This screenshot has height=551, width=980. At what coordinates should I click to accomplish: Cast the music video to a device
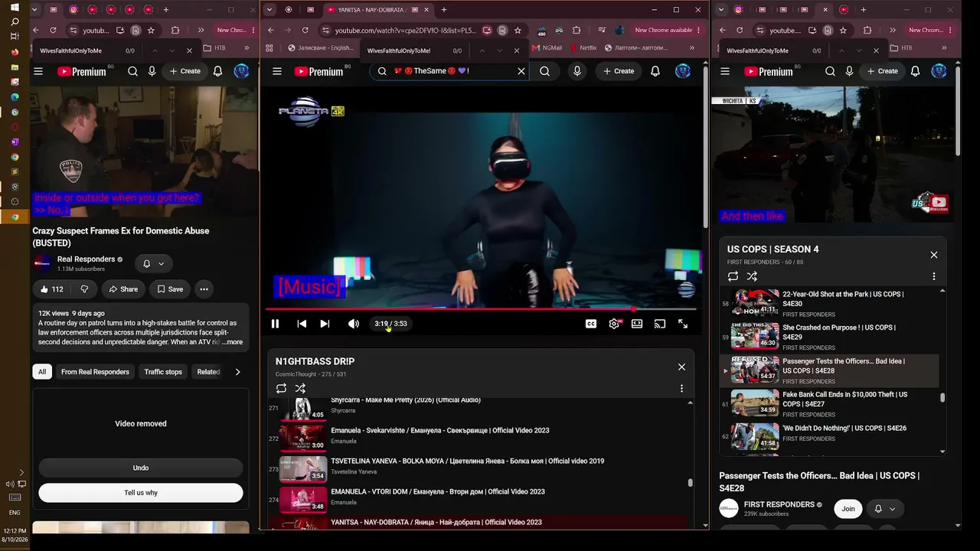coord(660,324)
